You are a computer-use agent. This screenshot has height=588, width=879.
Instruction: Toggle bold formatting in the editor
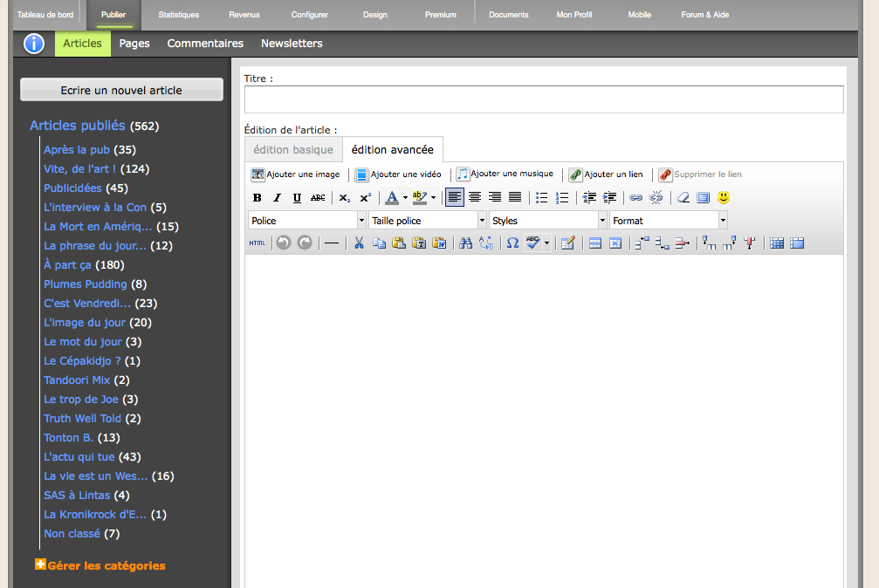point(258,197)
